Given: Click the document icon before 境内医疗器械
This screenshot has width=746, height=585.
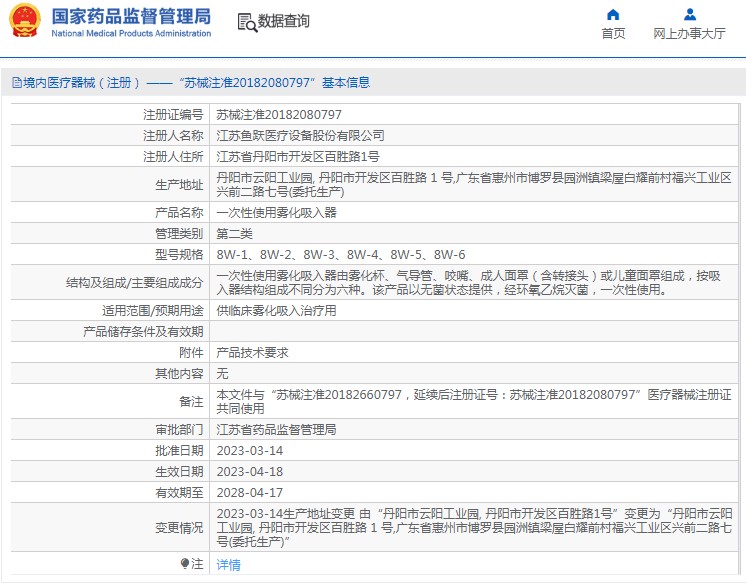Looking at the screenshot, I should pos(17,83).
